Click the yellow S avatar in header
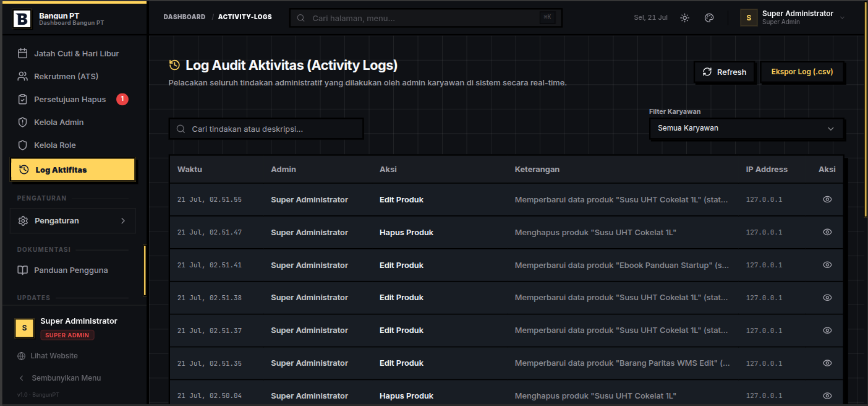 tap(749, 18)
